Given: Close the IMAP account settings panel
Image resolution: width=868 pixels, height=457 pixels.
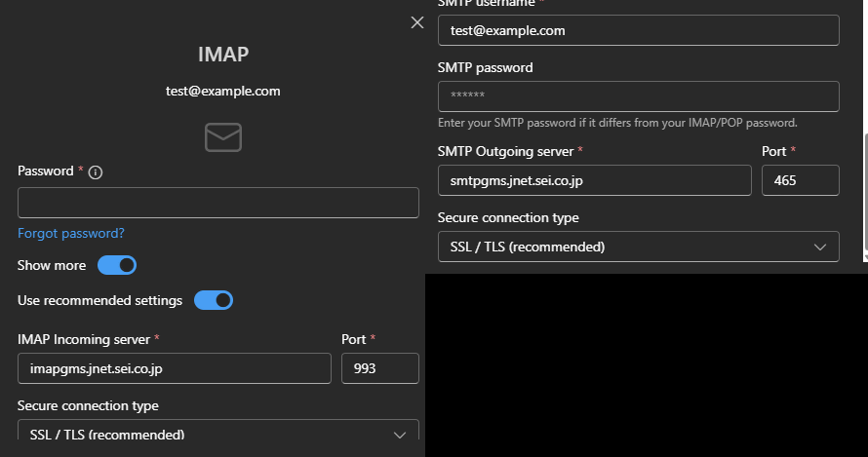Looking at the screenshot, I should click(417, 22).
